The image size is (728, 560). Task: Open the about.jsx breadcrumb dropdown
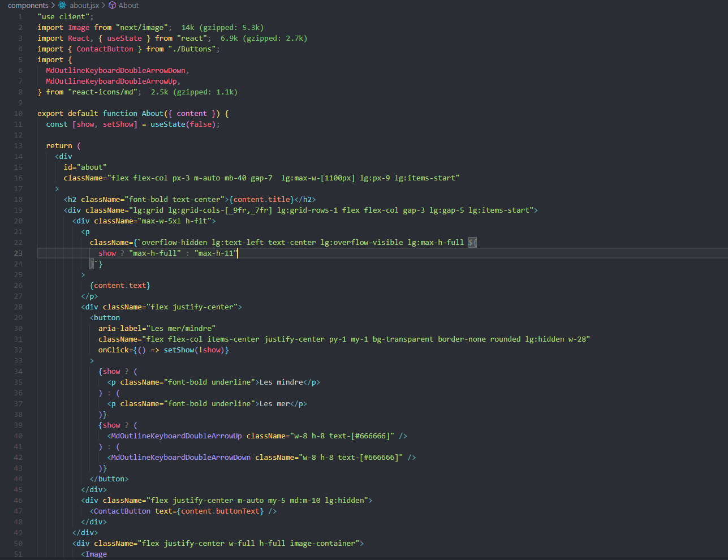click(83, 5)
